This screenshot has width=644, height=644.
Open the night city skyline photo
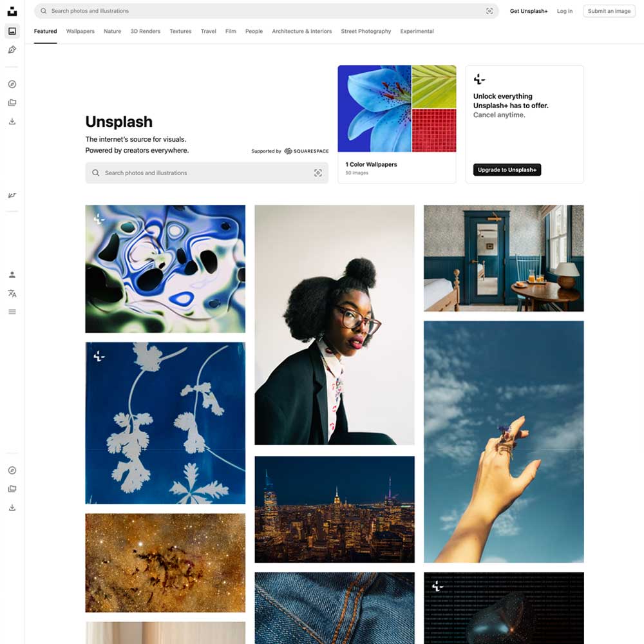(x=334, y=509)
